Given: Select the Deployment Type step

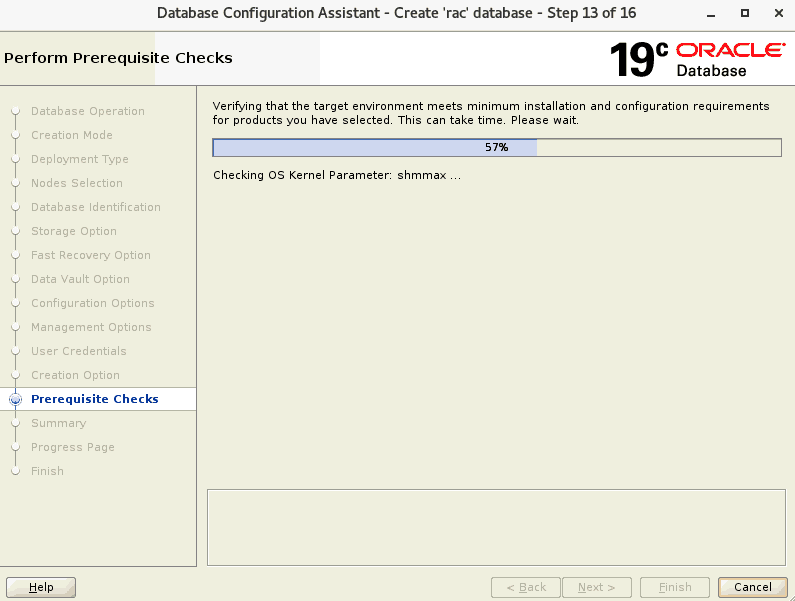Looking at the screenshot, I should click(x=80, y=159).
